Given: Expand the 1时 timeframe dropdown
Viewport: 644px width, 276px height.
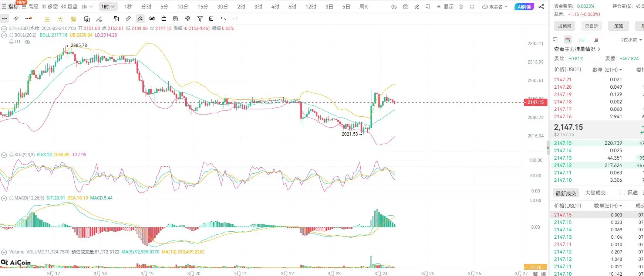Looking at the screenshot, I should [x=108, y=7].
